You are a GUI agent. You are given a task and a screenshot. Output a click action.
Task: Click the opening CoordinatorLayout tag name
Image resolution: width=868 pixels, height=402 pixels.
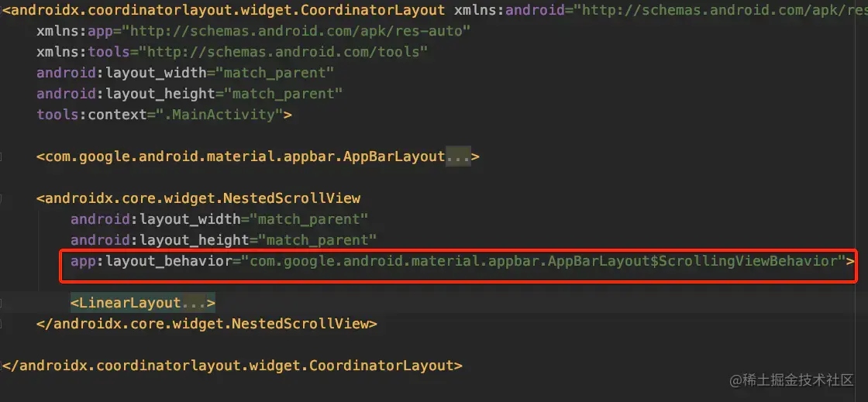click(227, 9)
